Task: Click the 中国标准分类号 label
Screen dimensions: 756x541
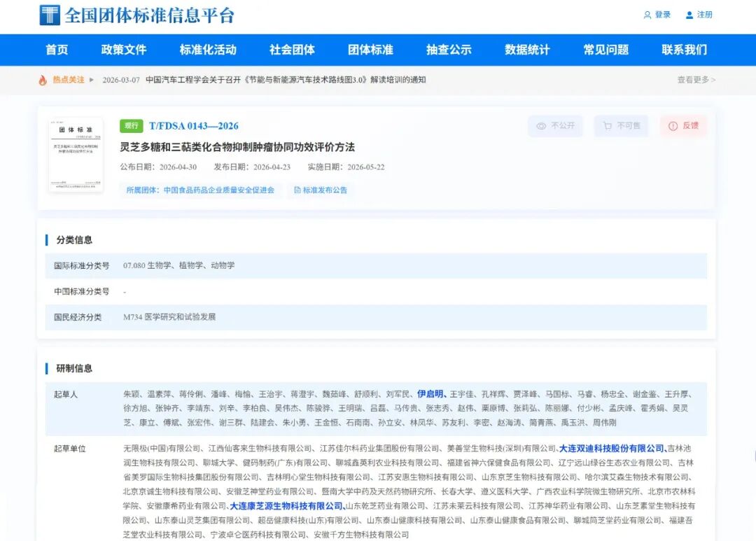Action: 81,292
